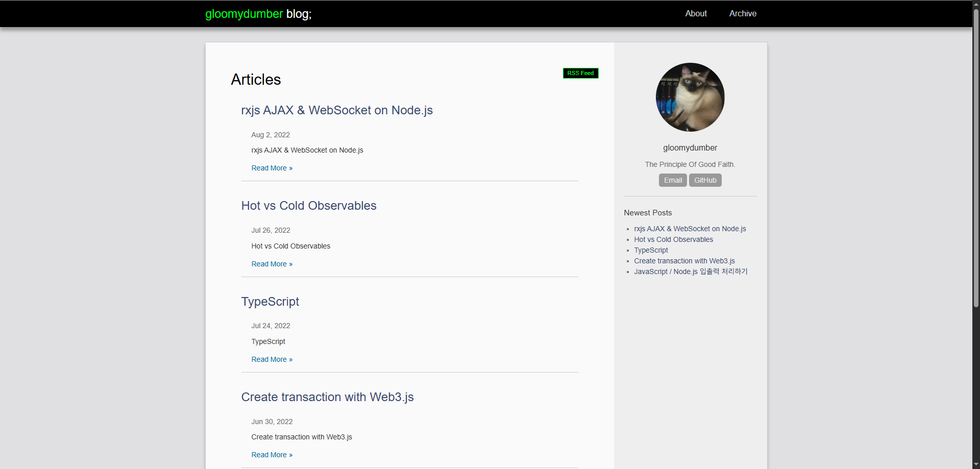Screen dimensions: 980x469
Task: Click the RSS Feed badge
Action: pyautogui.click(x=580, y=73)
